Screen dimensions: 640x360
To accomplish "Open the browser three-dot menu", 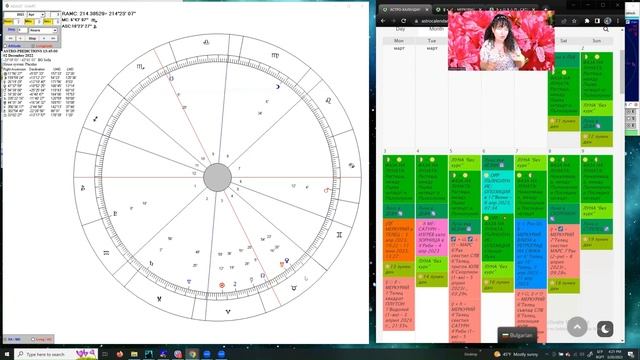I will [x=618, y=21].
